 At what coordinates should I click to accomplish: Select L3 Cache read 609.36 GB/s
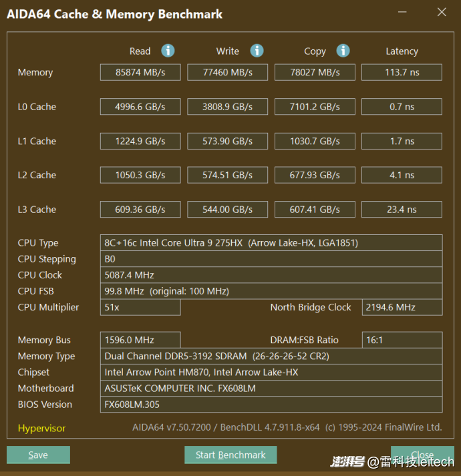140,210
